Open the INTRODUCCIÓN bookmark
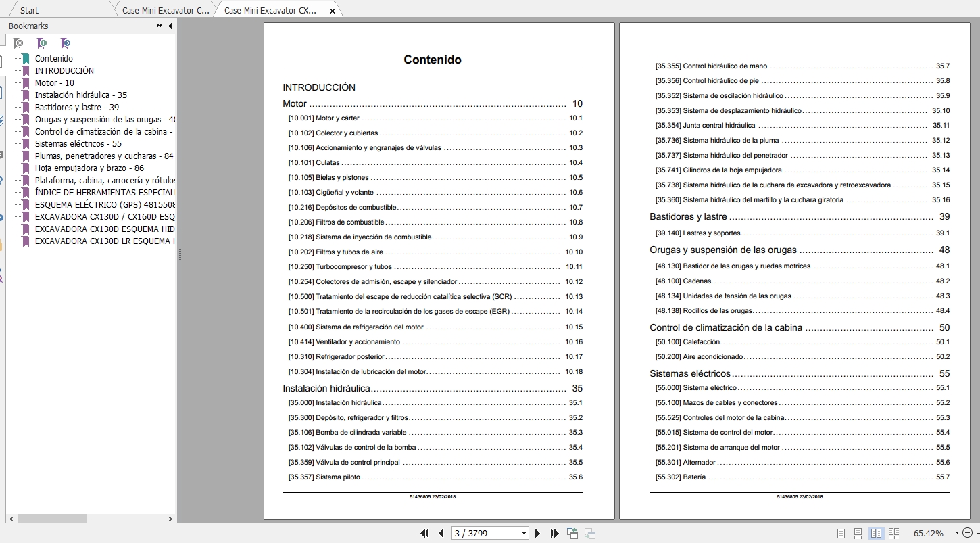980x543 pixels. [x=64, y=71]
